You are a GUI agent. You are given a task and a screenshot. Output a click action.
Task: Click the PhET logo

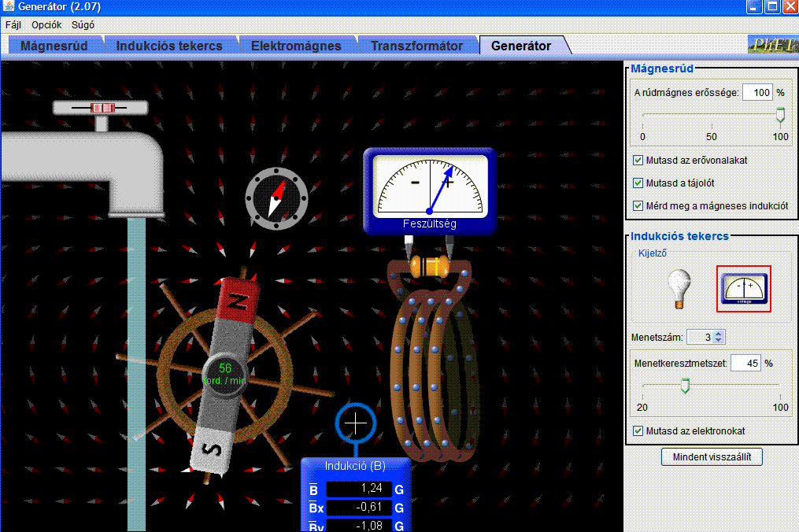772,45
